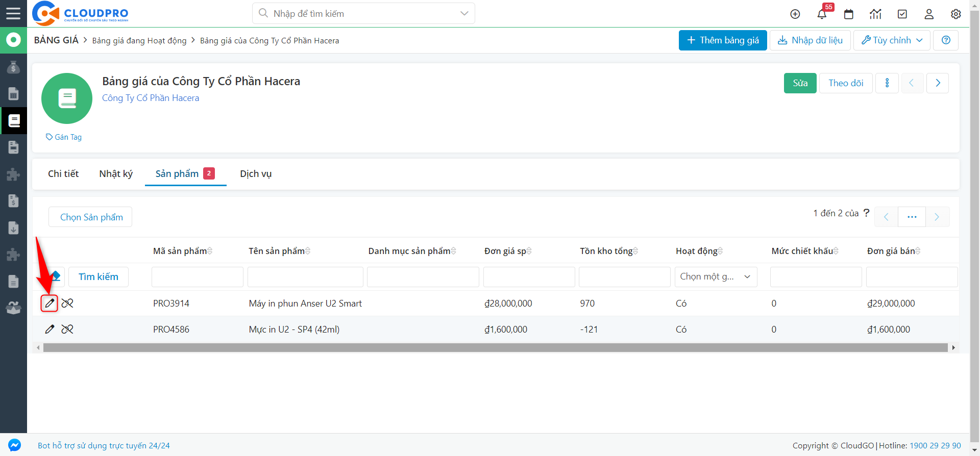980x456 pixels.
Task: Sort by Tên sản phẩm column
Action: pos(308,251)
